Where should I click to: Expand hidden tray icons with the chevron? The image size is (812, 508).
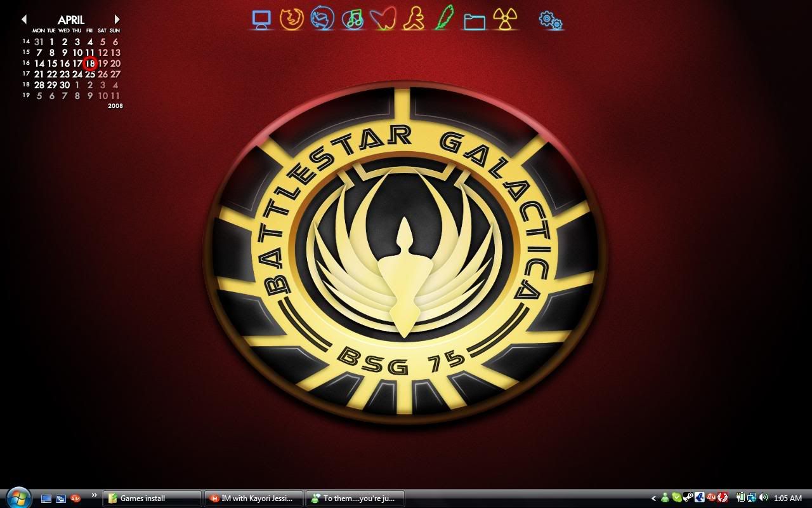point(654,498)
